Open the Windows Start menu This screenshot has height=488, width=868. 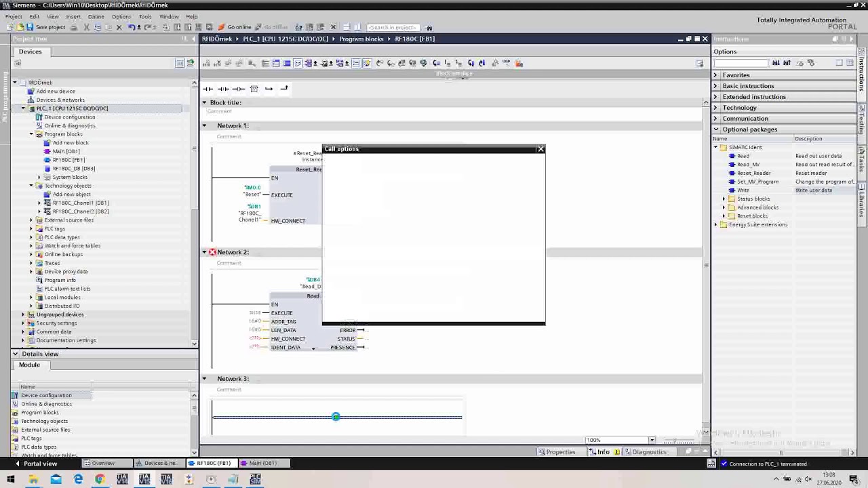[x=10, y=479]
